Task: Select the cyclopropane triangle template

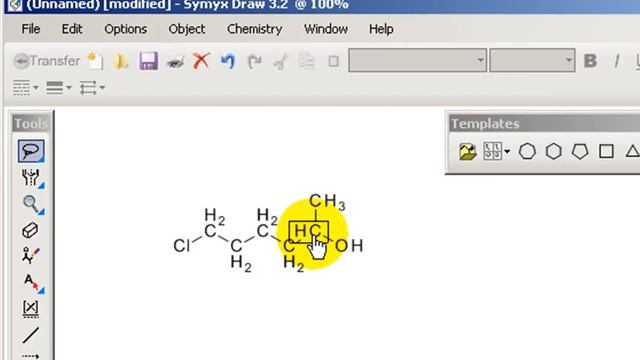Action: (633, 151)
